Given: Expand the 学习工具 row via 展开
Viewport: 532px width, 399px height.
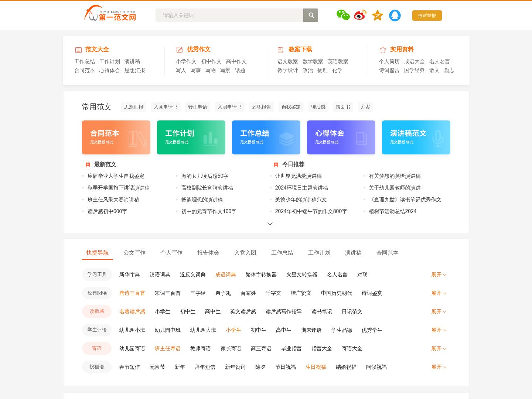Looking at the screenshot, I should (439, 274).
